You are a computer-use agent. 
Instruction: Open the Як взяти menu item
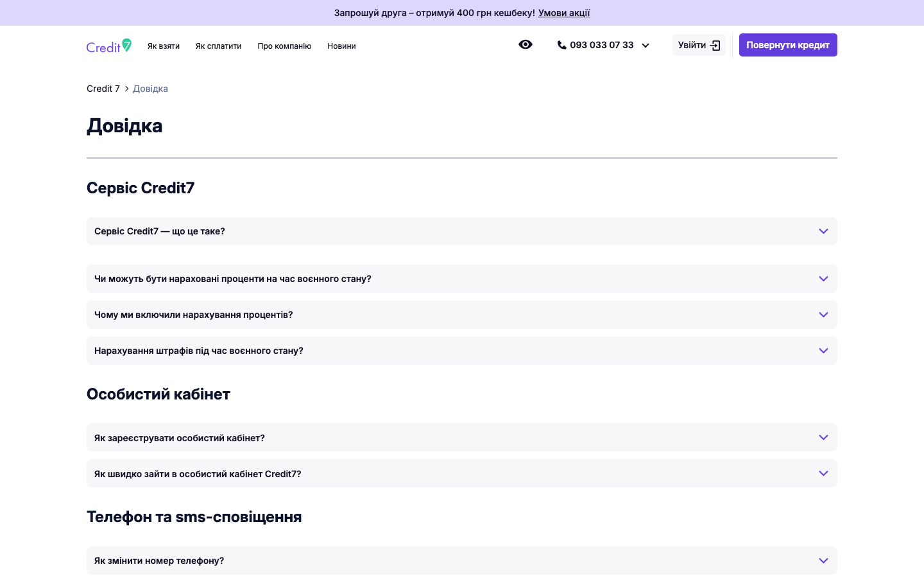164,46
